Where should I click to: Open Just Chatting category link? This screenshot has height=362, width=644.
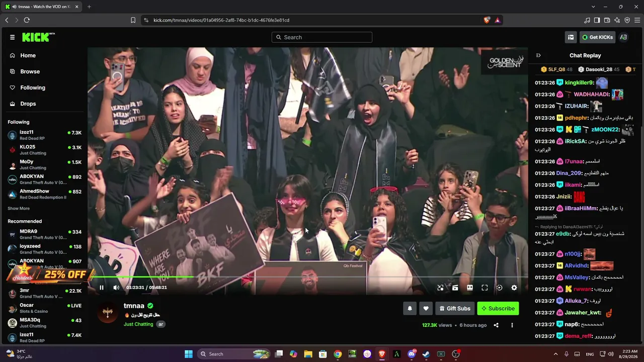pos(138,324)
